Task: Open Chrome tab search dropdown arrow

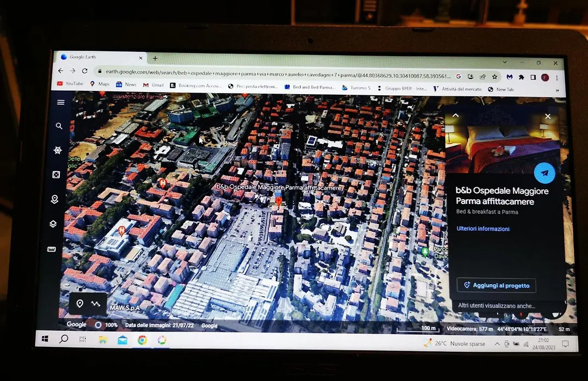Action: pos(505,62)
